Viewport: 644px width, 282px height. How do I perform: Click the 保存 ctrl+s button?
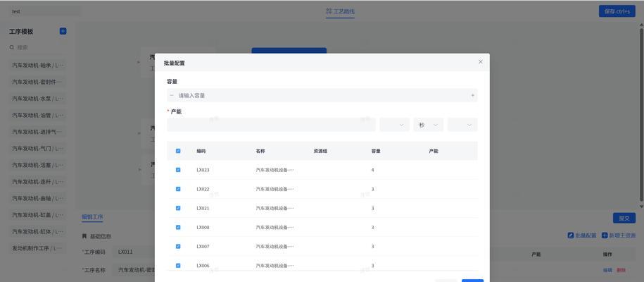pyautogui.click(x=617, y=11)
